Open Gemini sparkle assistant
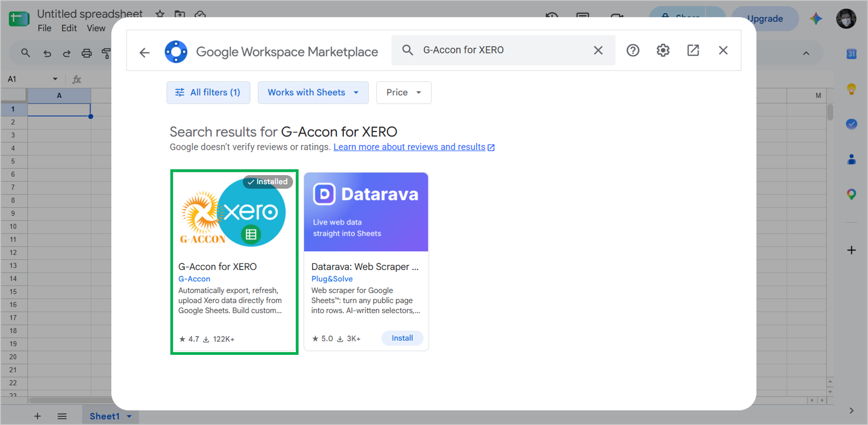Viewport: 868px width, 425px height. point(816,19)
